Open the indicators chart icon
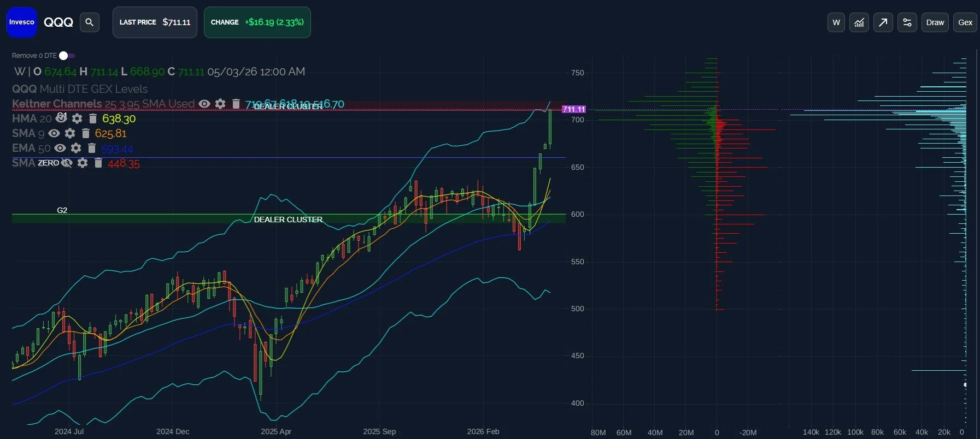The width and height of the screenshot is (980, 439). [859, 22]
